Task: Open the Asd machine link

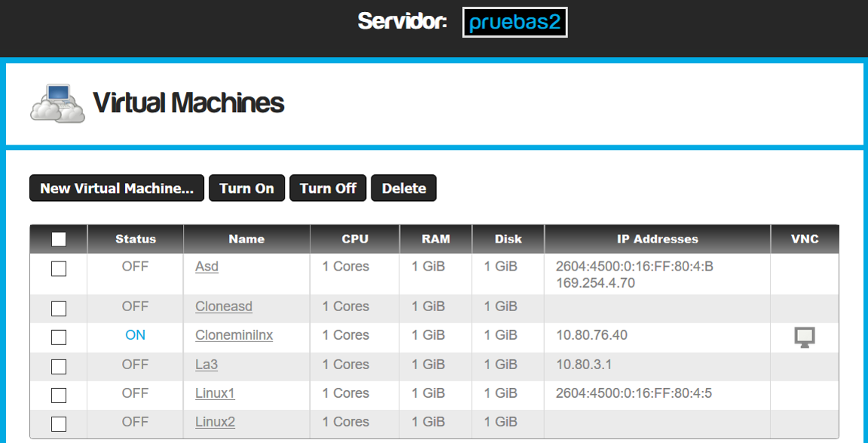Action: point(207,267)
